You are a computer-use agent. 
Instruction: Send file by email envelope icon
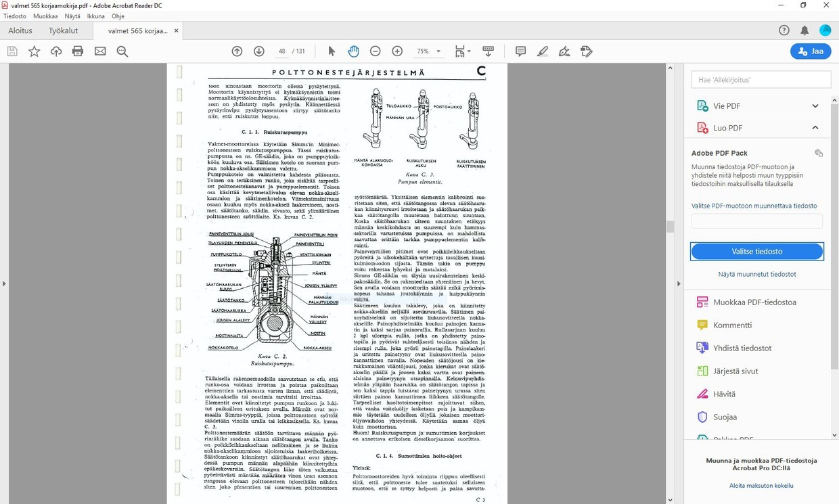coord(100,51)
